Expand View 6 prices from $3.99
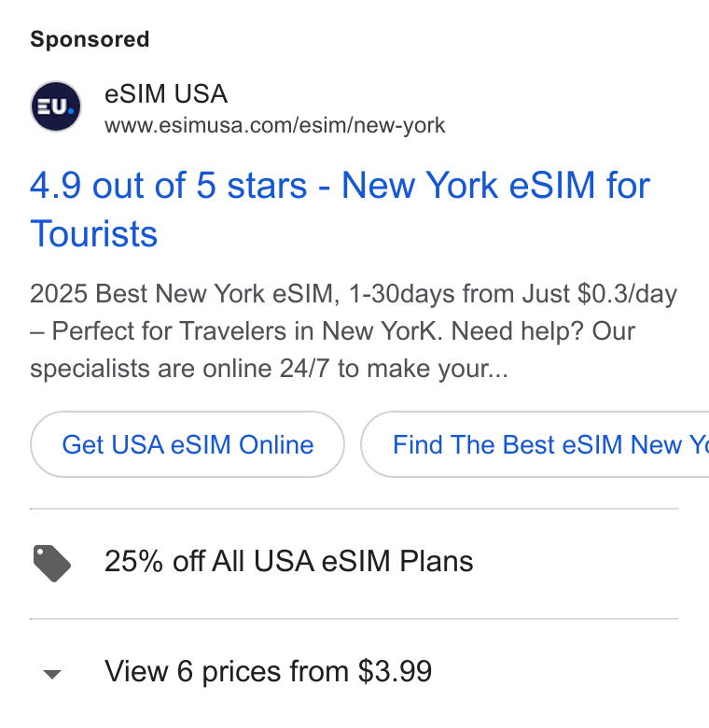Screen dimensions: 709x728 point(268,671)
